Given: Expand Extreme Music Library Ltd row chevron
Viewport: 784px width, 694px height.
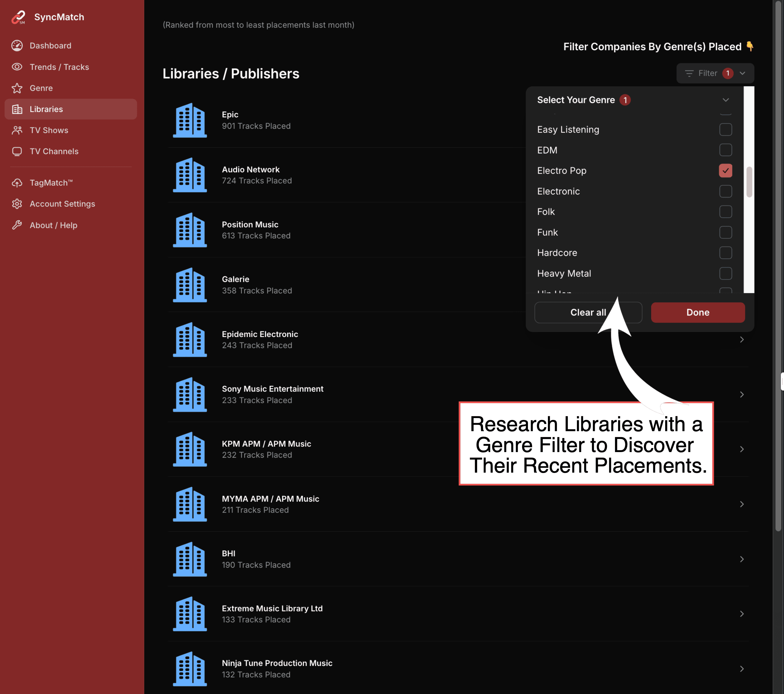Looking at the screenshot, I should coord(742,614).
